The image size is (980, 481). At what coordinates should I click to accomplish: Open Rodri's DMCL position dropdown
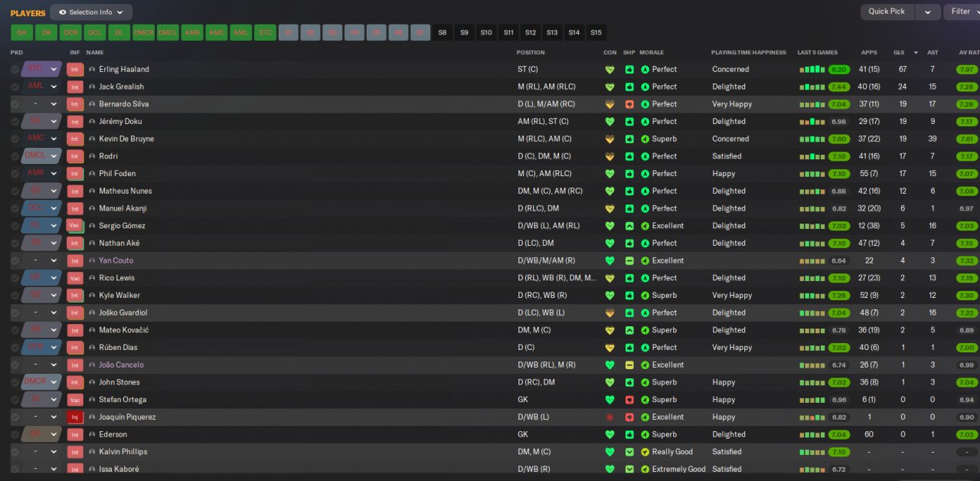[41, 156]
